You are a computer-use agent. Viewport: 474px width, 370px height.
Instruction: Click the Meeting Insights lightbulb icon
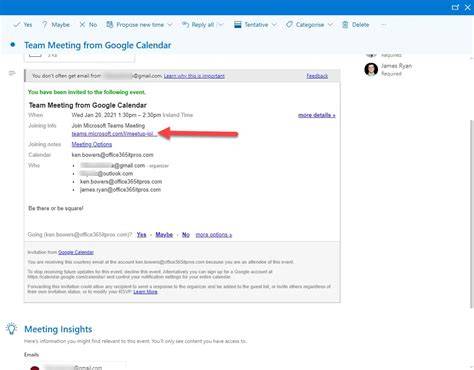coord(11,329)
